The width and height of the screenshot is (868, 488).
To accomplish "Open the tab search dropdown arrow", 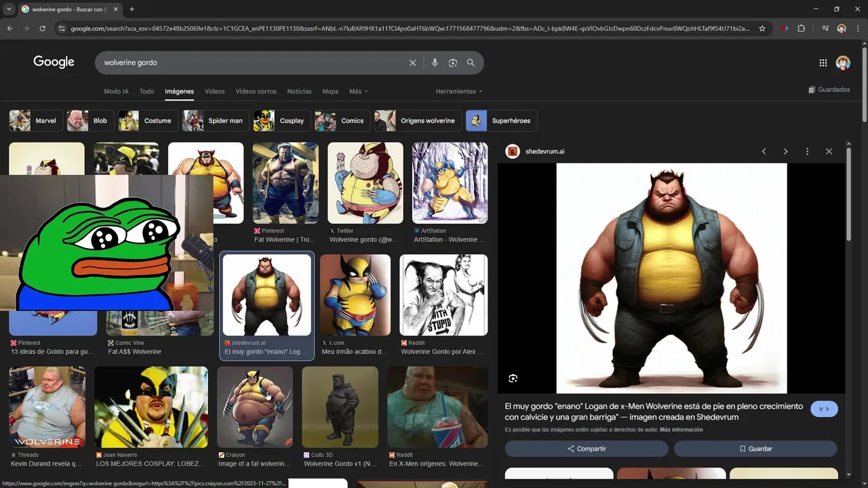I will click(9, 9).
